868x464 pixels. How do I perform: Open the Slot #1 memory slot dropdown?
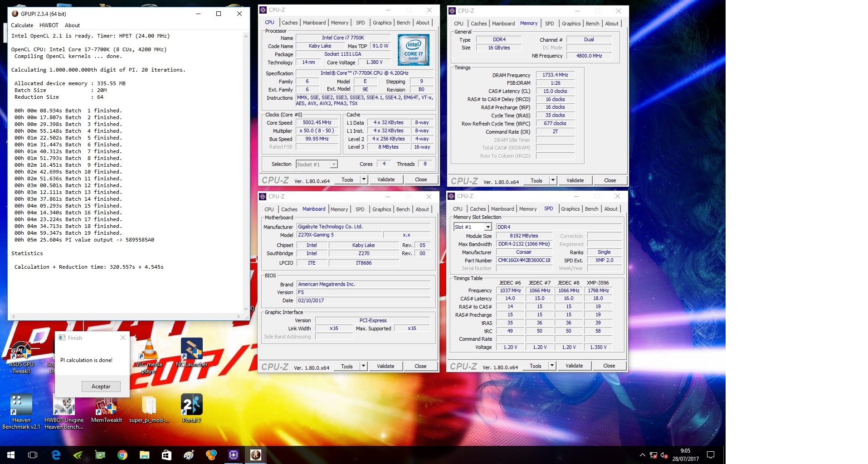click(473, 227)
